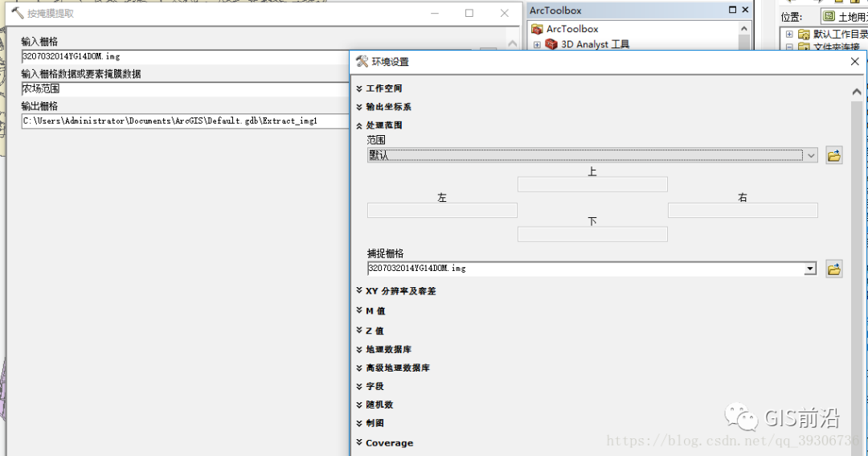Expand the 3D Analyst 工具 tree node

[536, 44]
